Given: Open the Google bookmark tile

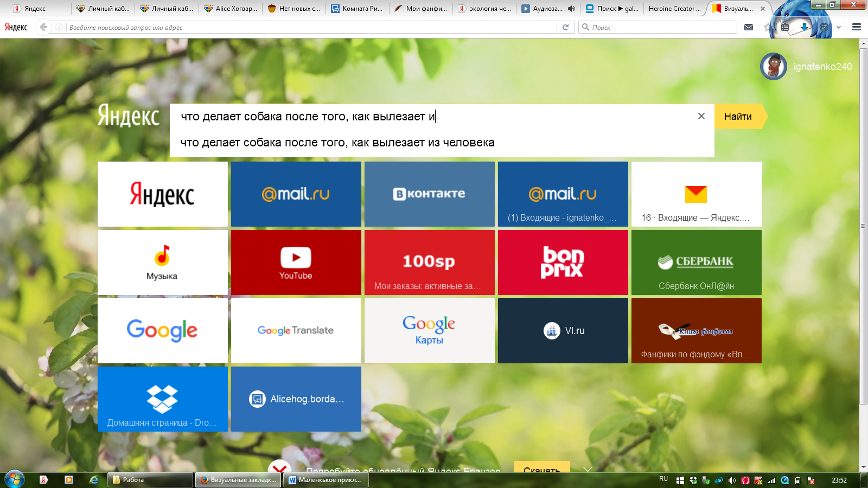Looking at the screenshot, I should pyautogui.click(x=163, y=331).
